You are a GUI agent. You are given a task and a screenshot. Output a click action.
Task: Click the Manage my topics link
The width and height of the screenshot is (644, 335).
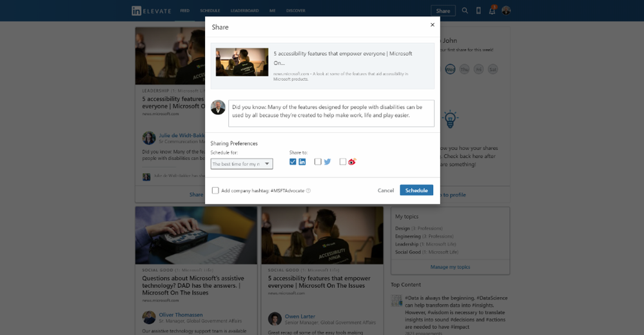[450, 267]
